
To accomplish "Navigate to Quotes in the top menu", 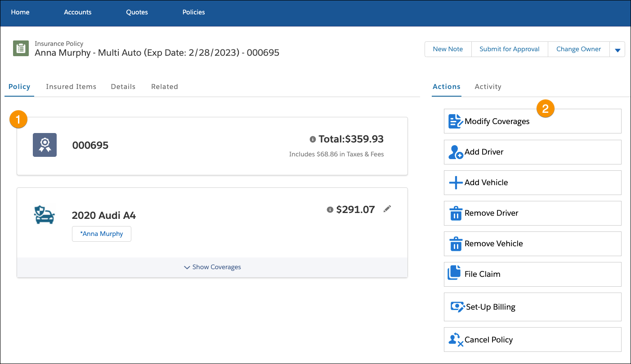I will click(x=137, y=12).
